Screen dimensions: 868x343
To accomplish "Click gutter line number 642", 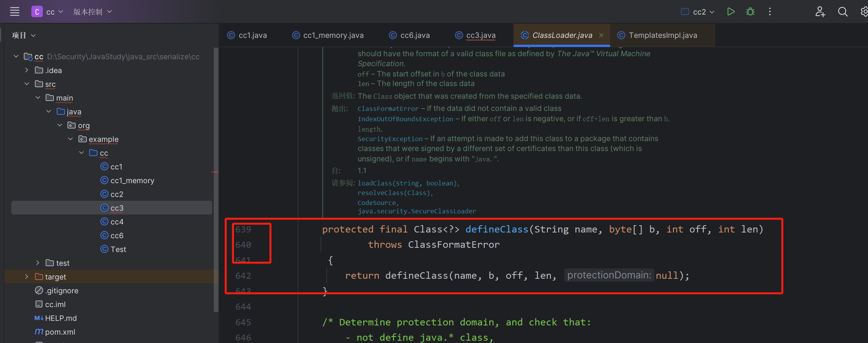I will (243, 276).
